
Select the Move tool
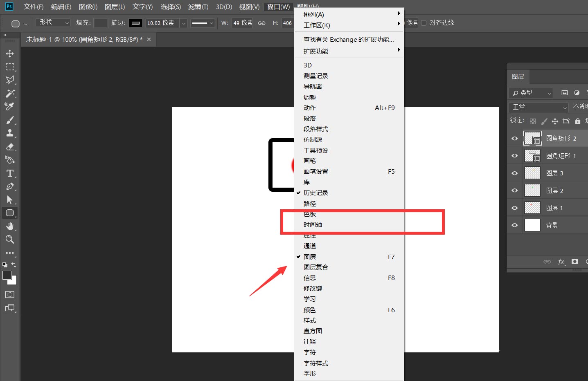pyautogui.click(x=10, y=54)
